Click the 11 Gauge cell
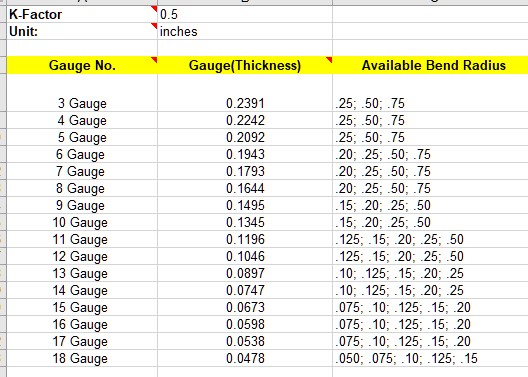Screen dimensions: 528x377 82,239
